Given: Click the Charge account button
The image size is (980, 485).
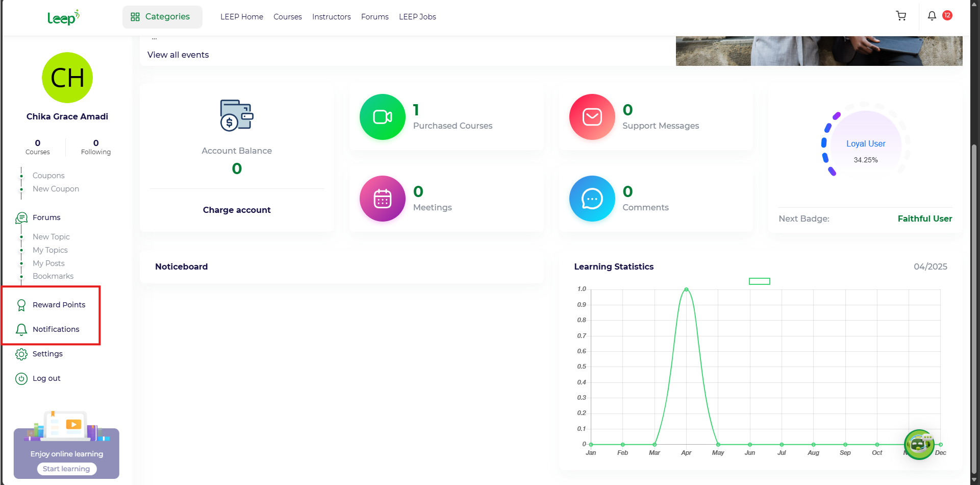Looking at the screenshot, I should click(237, 210).
